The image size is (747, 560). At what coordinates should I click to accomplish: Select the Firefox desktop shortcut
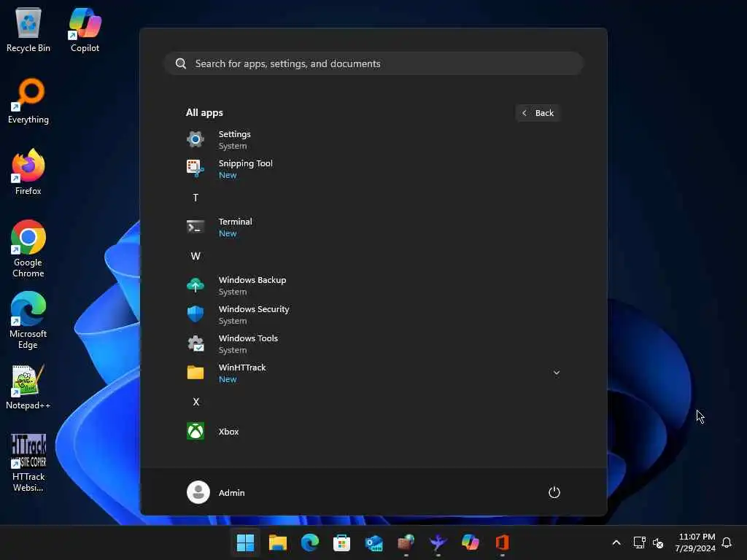coord(28,172)
